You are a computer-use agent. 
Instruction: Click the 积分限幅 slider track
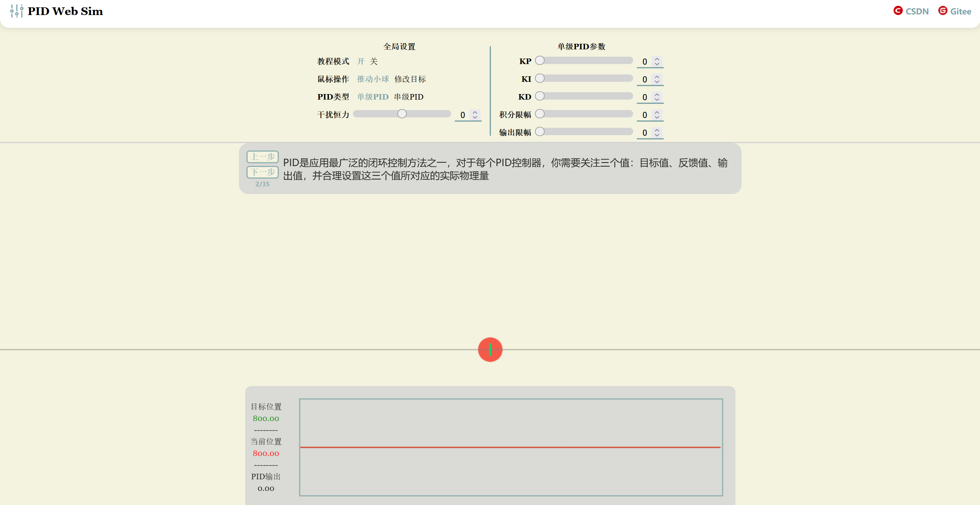coord(584,114)
